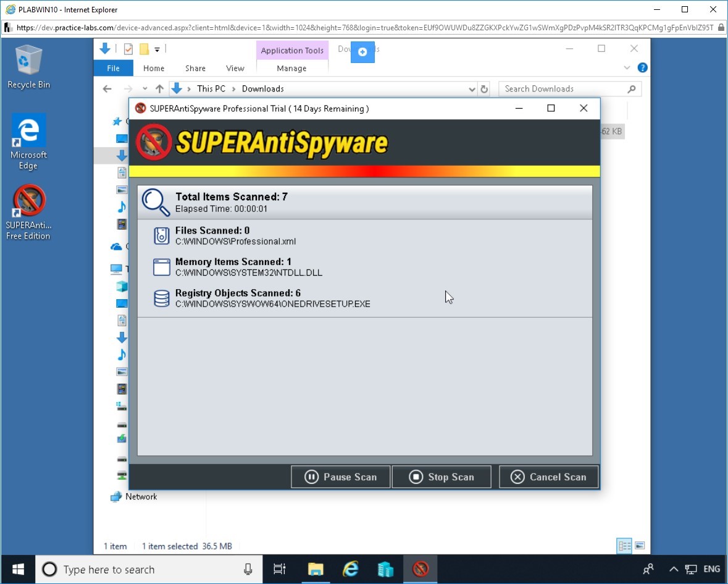728x584 pixels.
Task: Click the Stop Scan button
Action: pyautogui.click(x=441, y=476)
